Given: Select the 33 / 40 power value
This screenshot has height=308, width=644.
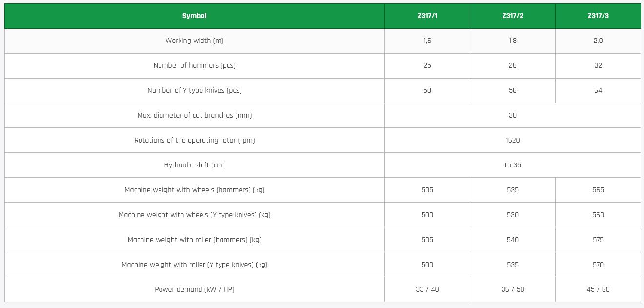Looking at the screenshot, I should pyautogui.click(x=427, y=289).
